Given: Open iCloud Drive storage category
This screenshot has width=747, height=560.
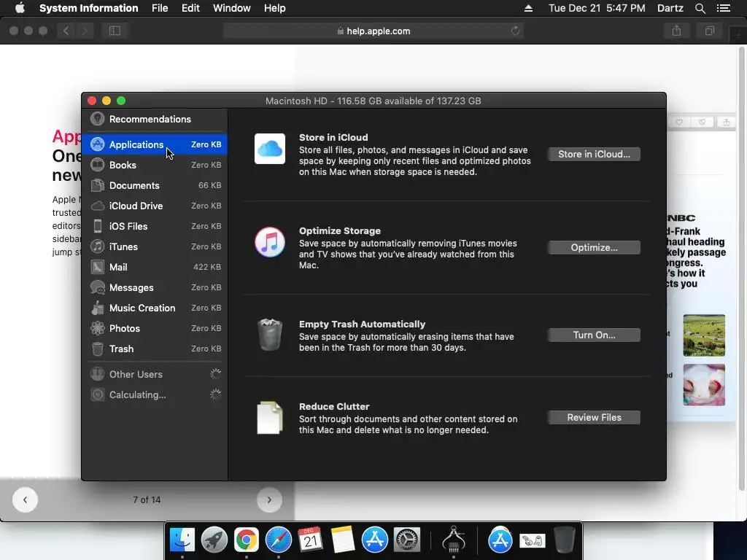Looking at the screenshot, I should point(155,206).
